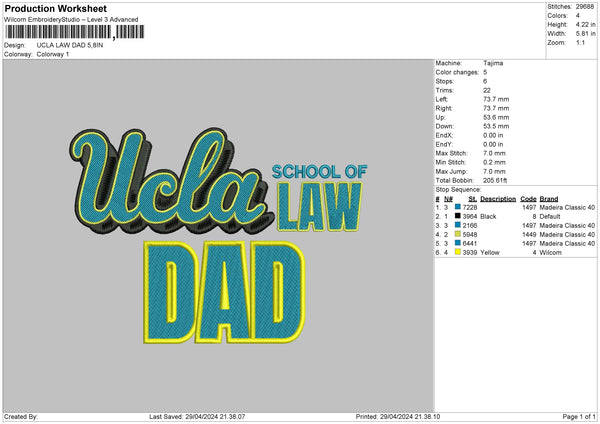Click the blue swatch for thread 7228
This screenshot has height=424, width=600.
(x=458, y=207)
